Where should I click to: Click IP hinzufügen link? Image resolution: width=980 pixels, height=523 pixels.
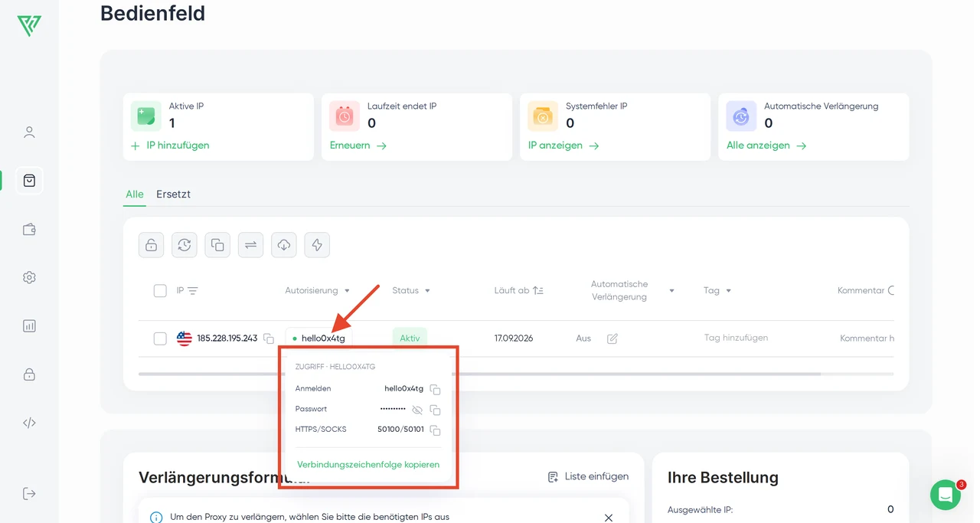pyautogui.click(x=170, y=145)
